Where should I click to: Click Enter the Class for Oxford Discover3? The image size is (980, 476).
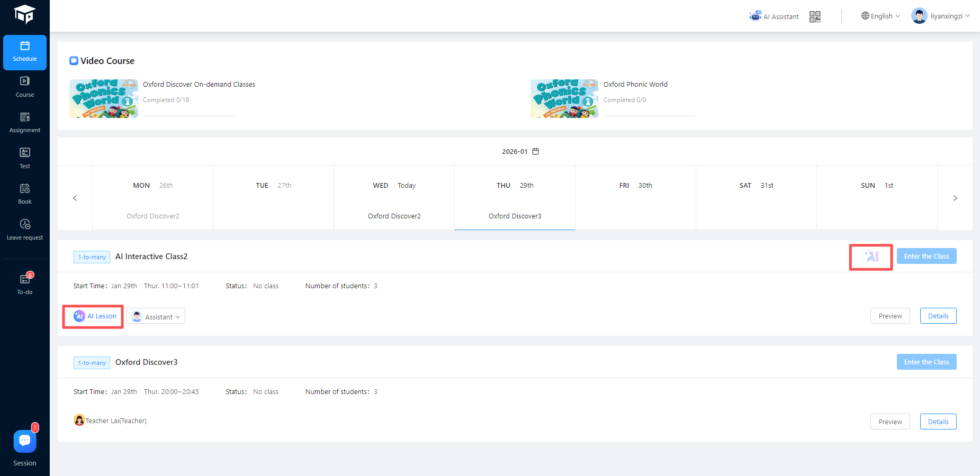tap(926, 362)
